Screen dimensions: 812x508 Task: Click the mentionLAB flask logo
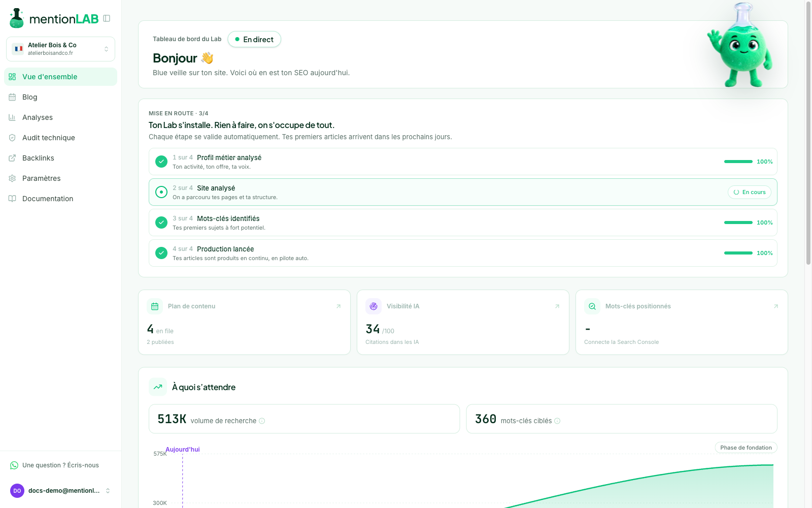pyautogui.click(x=17, y=18)
